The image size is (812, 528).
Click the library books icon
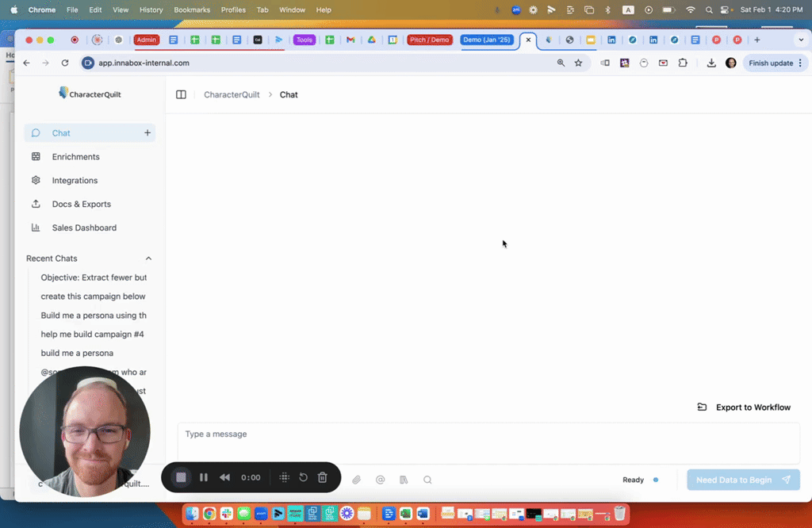coord(404,480)
